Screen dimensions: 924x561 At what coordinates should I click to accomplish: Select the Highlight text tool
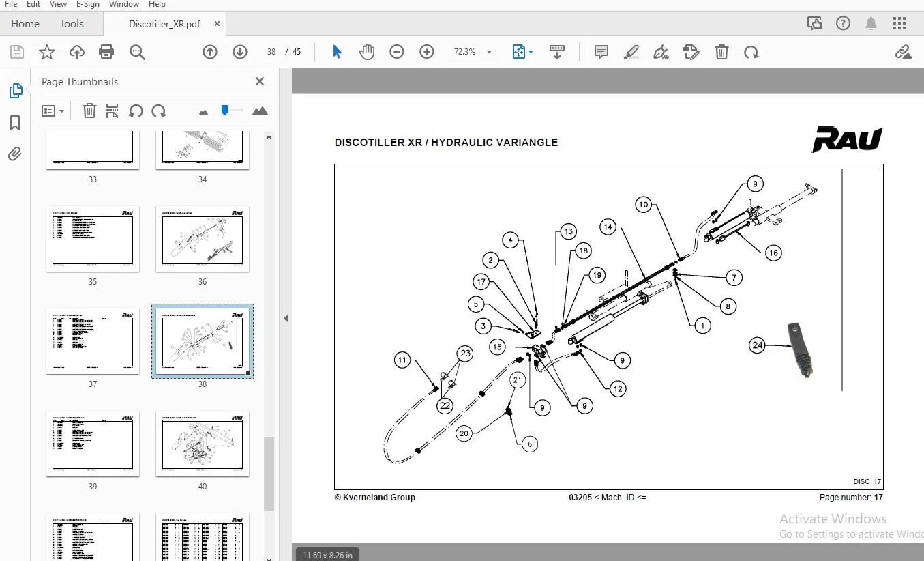(x=631, y=52)
